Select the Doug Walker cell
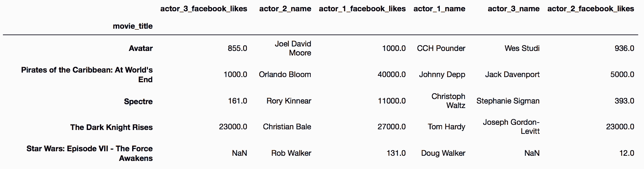The image size is (644, 169). pyautogui.click(x=443, y=153)
